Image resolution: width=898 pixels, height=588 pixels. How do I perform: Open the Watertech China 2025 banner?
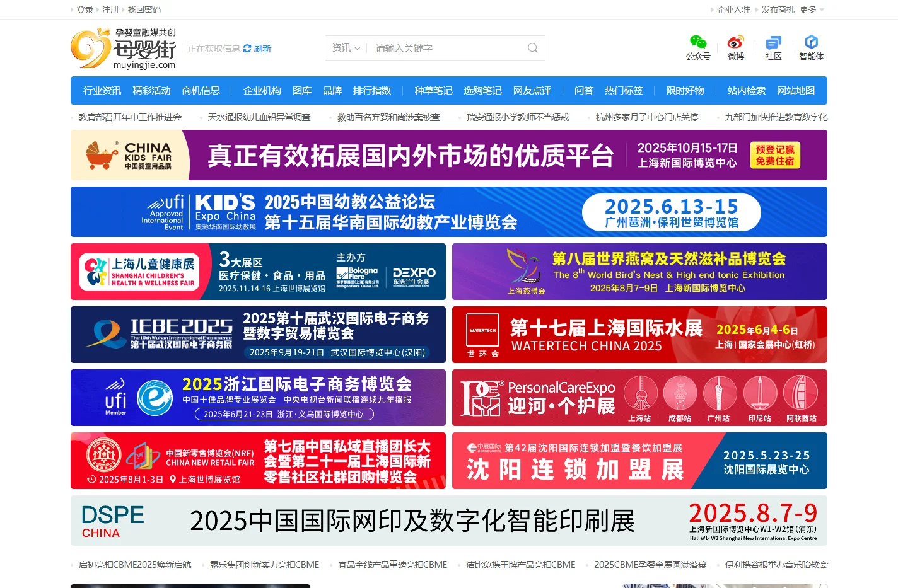click(x=639, y=335)
